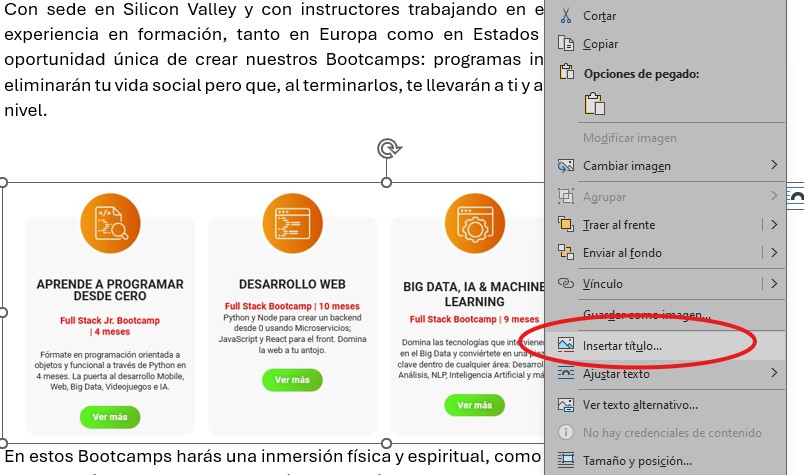This screenshot has height=475, width=804.
Task: Click Full Stack Bootcamp 10 meses link
Action: 292,306
